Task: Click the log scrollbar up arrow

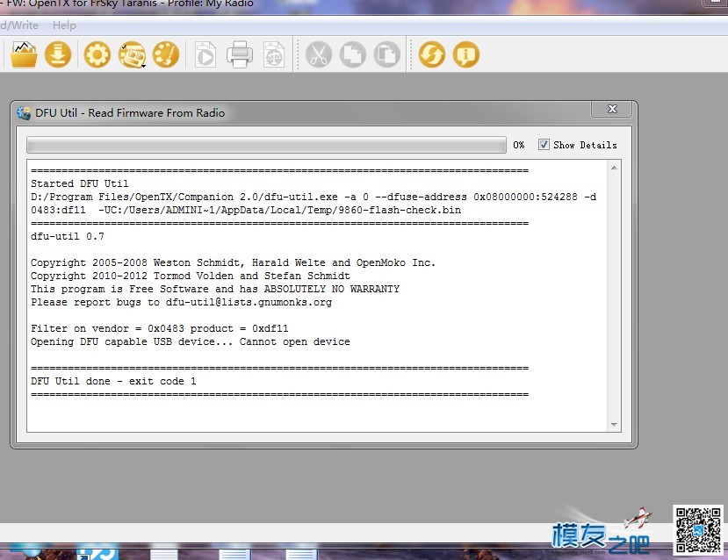Action: 614,168
